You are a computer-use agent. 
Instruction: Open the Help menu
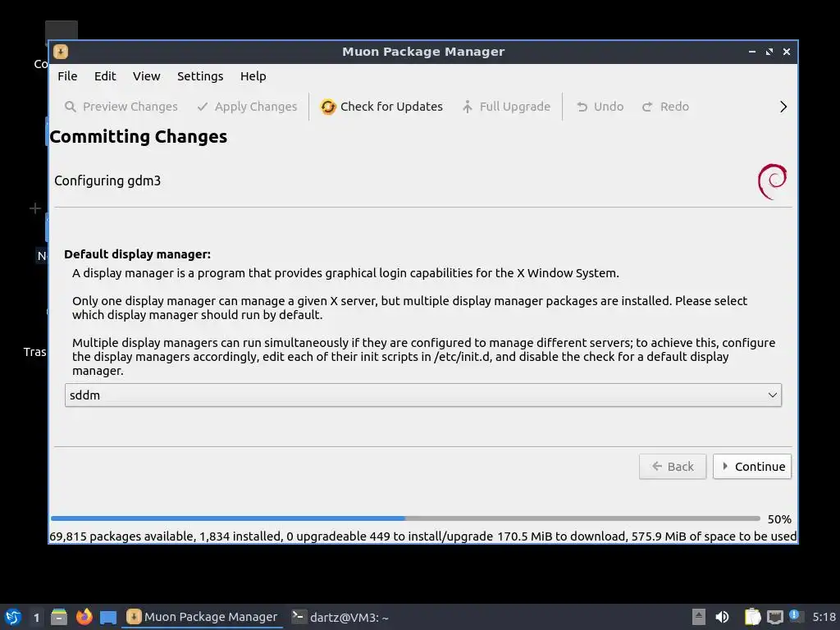(x=253, y=76)
